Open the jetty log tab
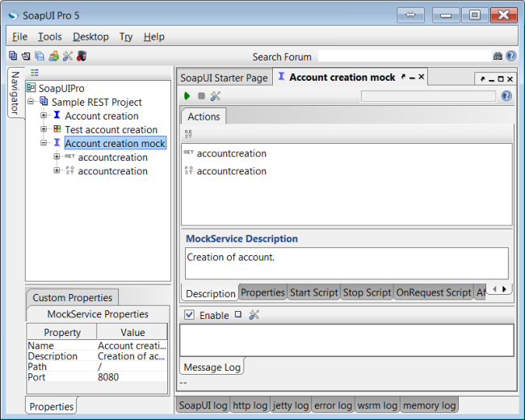The width and height of the screenshot is (525, 420). tap(291, 405)
